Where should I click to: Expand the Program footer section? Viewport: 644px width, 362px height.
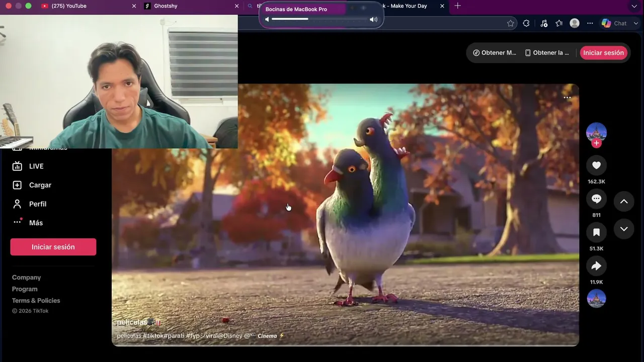[25, 289]
